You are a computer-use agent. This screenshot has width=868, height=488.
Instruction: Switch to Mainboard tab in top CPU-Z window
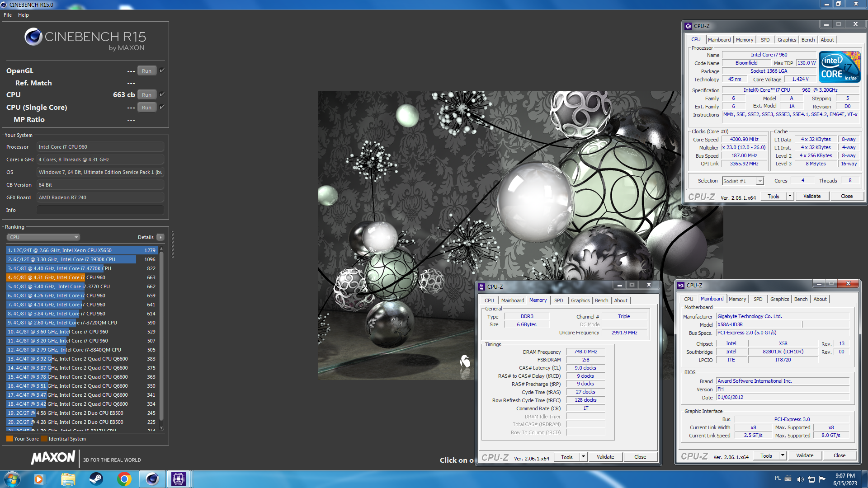point(719,40)
